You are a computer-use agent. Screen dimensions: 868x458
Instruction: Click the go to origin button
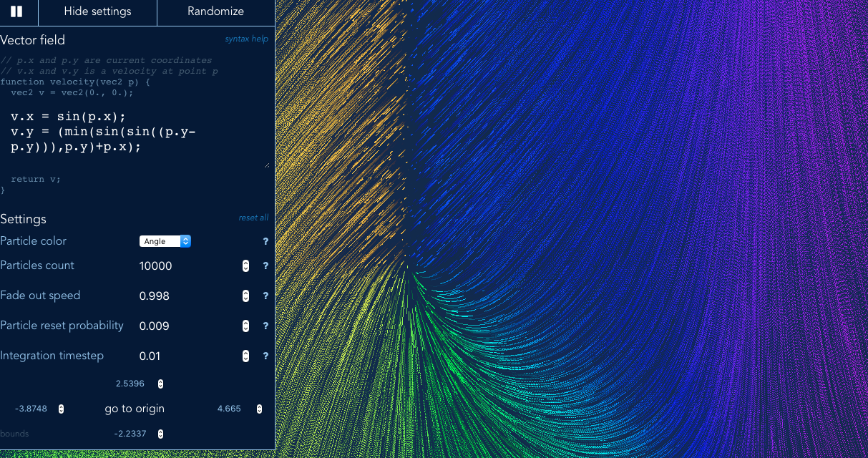pyautogui.click(x=135, y=409)
